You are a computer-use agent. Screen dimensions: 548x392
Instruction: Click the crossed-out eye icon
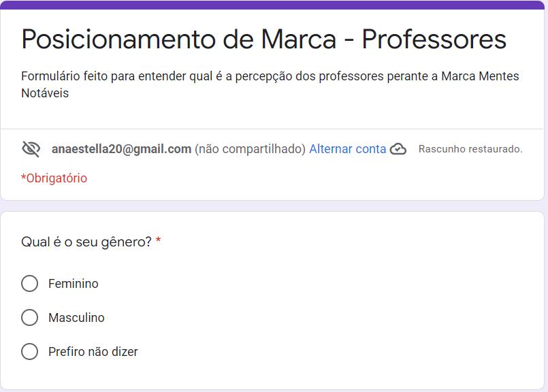pos(31,149)
